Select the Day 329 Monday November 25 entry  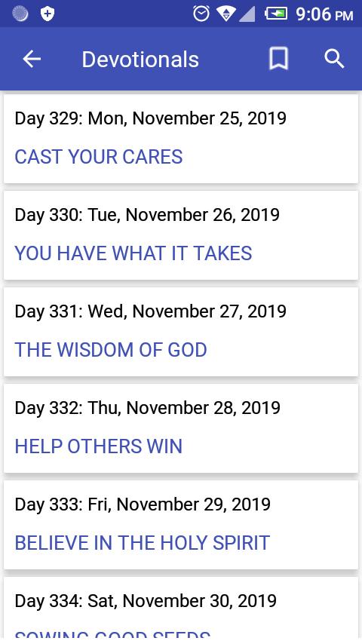click(x=181, y=139)
